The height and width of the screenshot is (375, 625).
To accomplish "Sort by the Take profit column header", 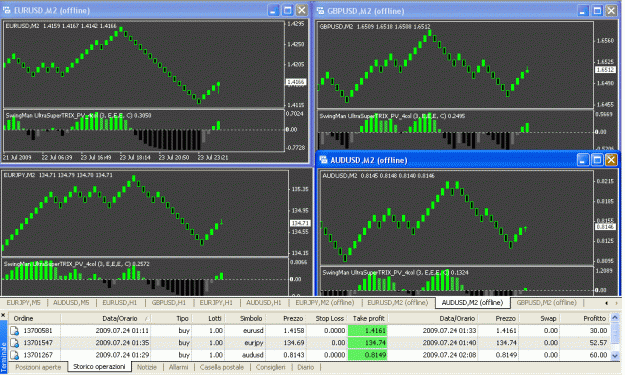I will click(x=368, y=318).
